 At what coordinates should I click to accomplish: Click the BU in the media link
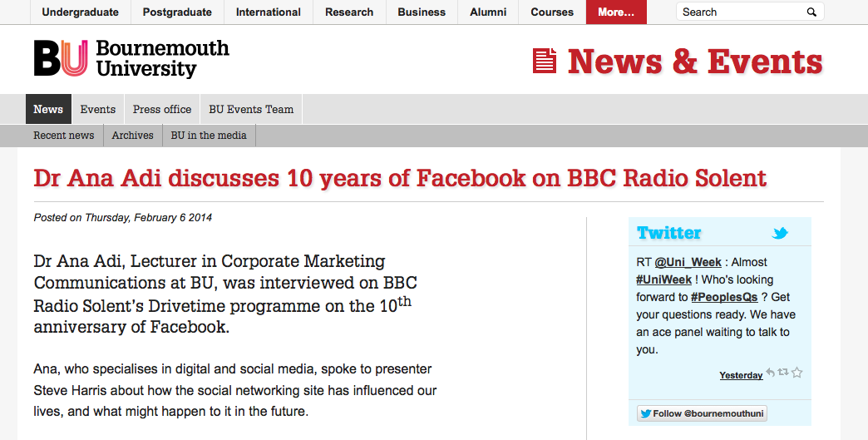(x=209, y=136)
